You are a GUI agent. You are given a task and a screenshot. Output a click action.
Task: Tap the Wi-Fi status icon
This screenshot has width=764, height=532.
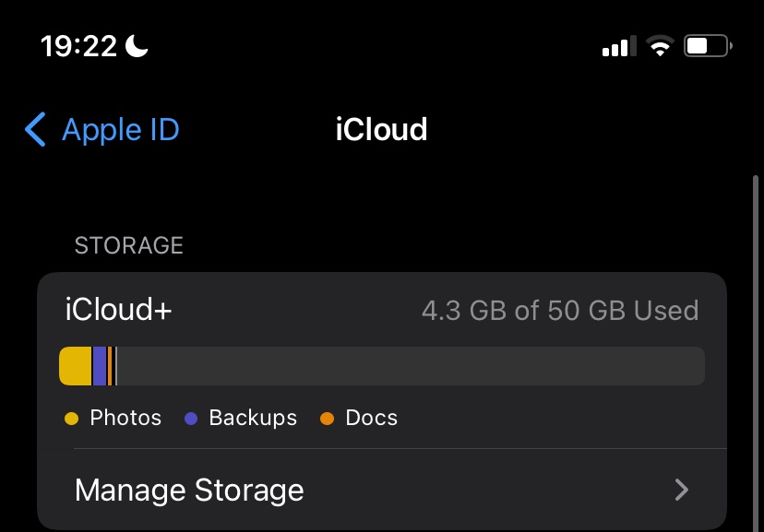pos(659,46)
